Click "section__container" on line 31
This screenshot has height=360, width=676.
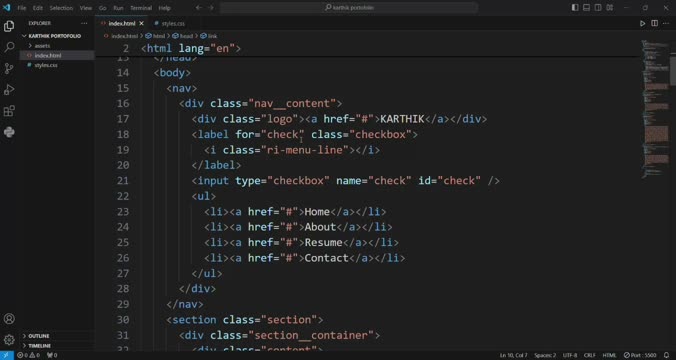(311, 335)
